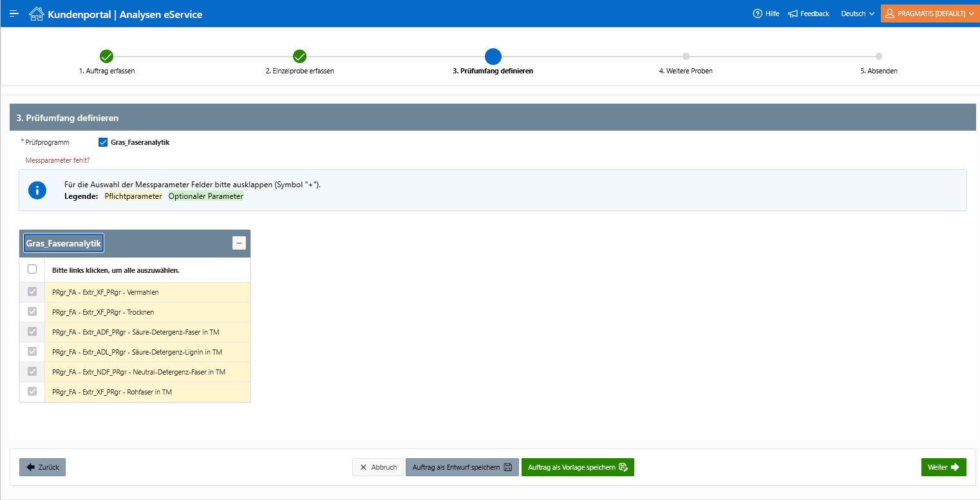980x500 pixels.
Task: Click the Pflichtparameter legend label
Action: (x=133, y=196)
